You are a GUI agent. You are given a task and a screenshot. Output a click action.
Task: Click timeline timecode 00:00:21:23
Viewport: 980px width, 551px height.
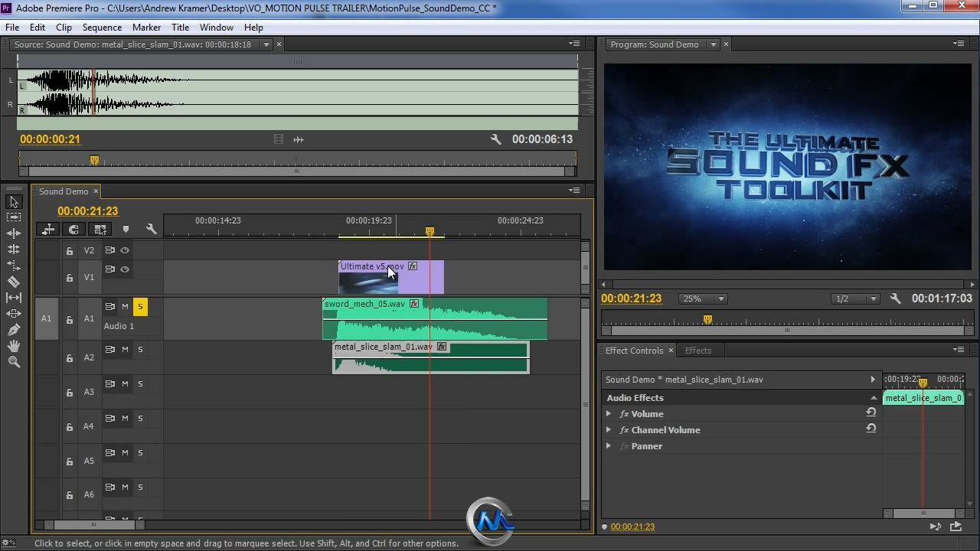pyautogui.click(x=87, y=211)
